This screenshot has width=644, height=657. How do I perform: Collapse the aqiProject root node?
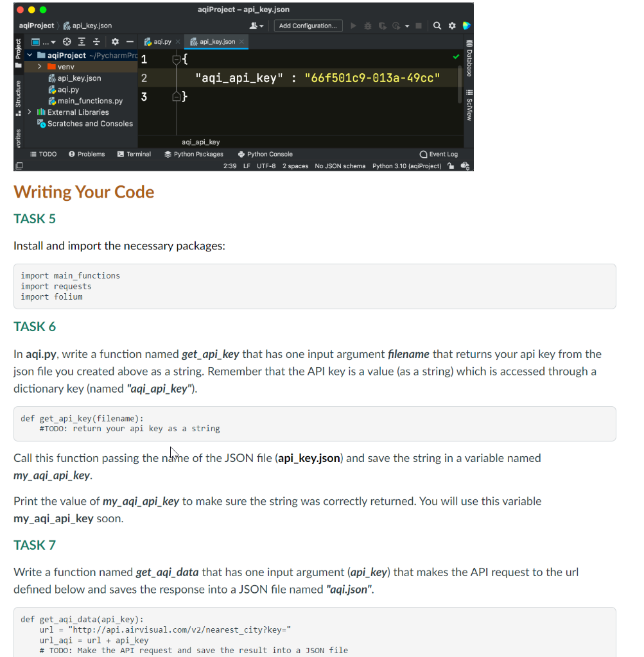30,56
